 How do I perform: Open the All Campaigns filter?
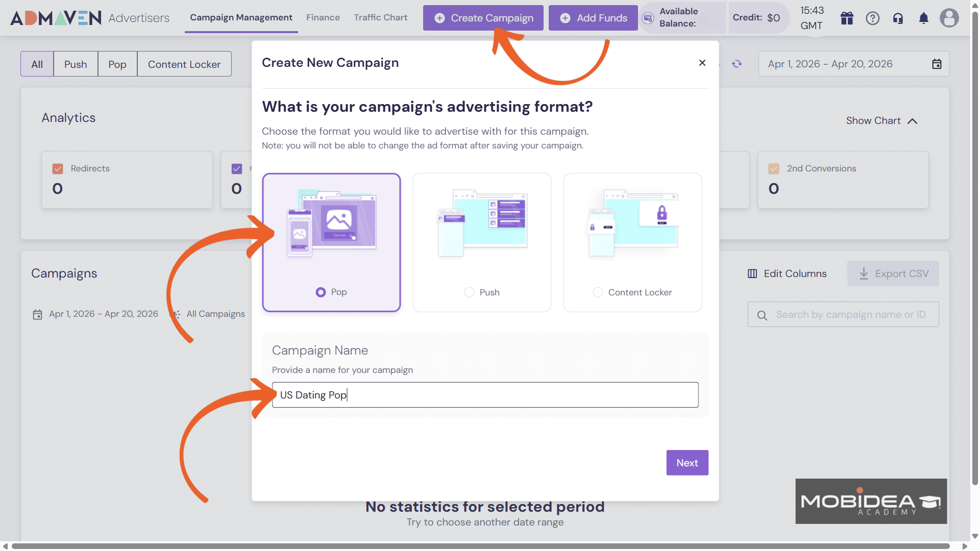click(x=215, y=314)
